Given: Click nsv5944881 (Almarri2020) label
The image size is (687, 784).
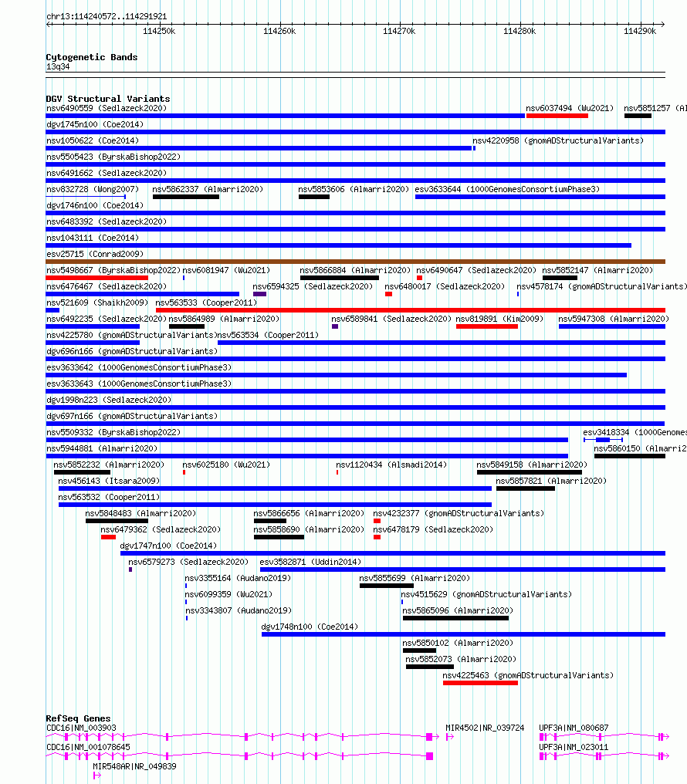Looking at the screenshot, I should (x=102, y=448).
